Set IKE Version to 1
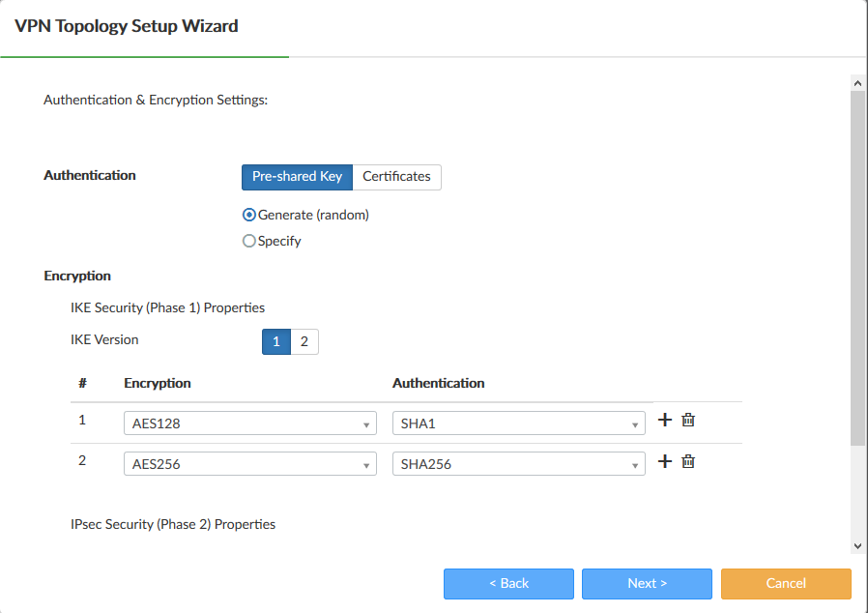Viewport: 868px width, 613px height. point(276,341)
